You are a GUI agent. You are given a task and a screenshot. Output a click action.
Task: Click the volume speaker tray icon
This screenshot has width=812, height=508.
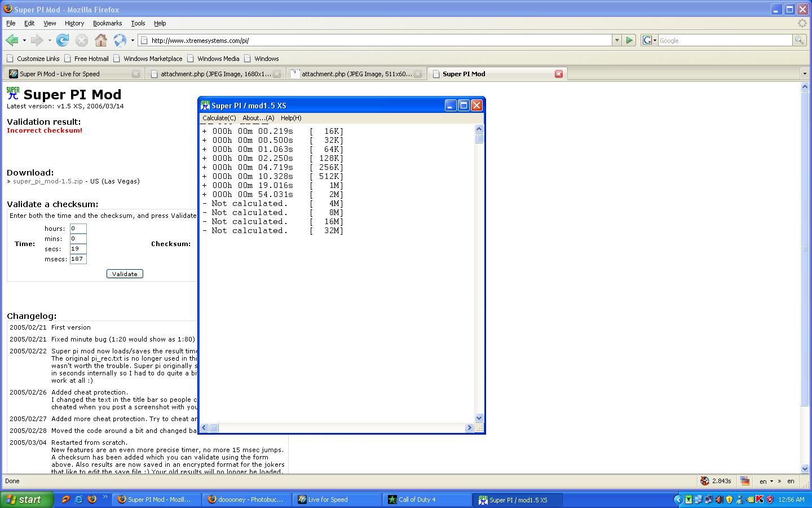718,500
